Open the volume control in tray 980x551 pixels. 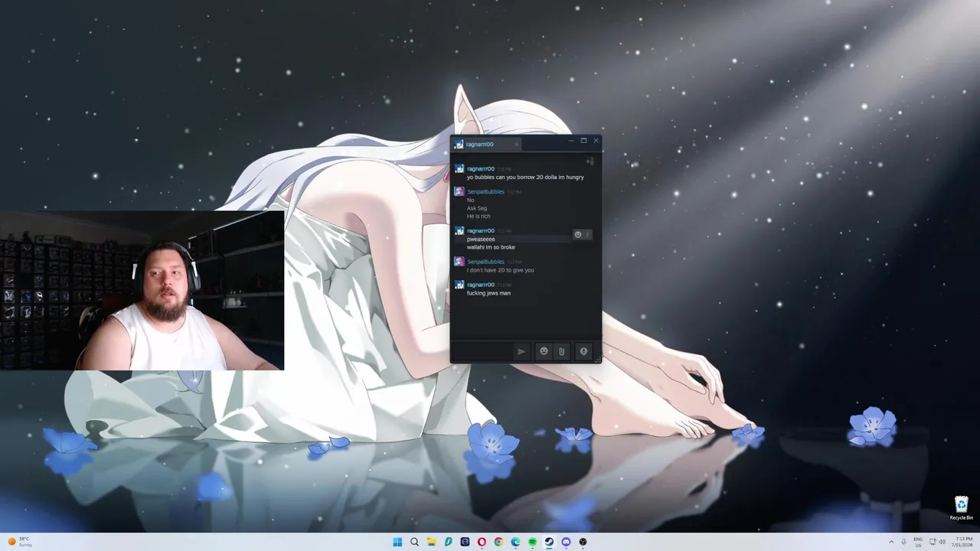[942, 542]
